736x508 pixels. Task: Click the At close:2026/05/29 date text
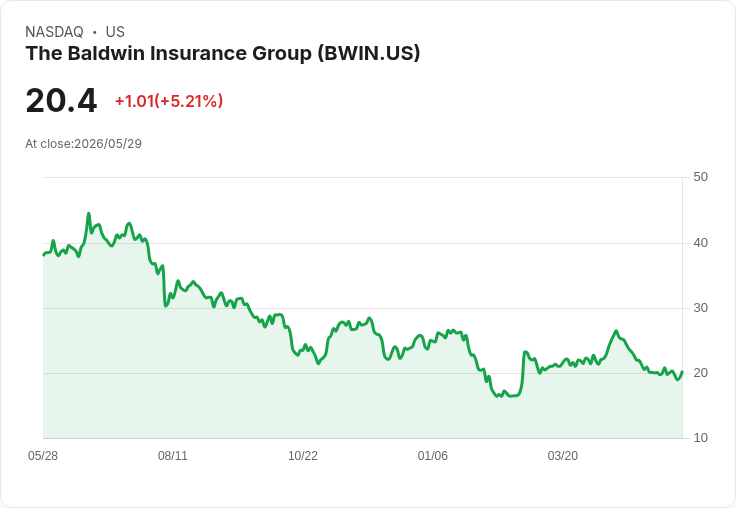84,144
